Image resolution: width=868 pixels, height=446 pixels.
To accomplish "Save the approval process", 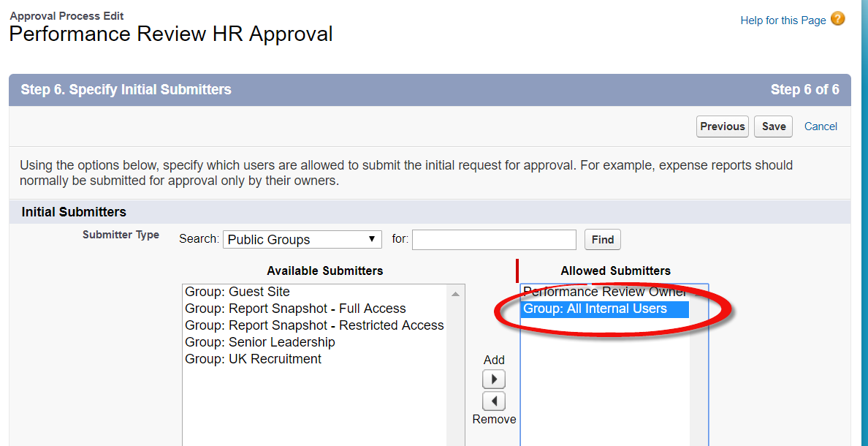I will pyautogui.click(x=773, y=126).
